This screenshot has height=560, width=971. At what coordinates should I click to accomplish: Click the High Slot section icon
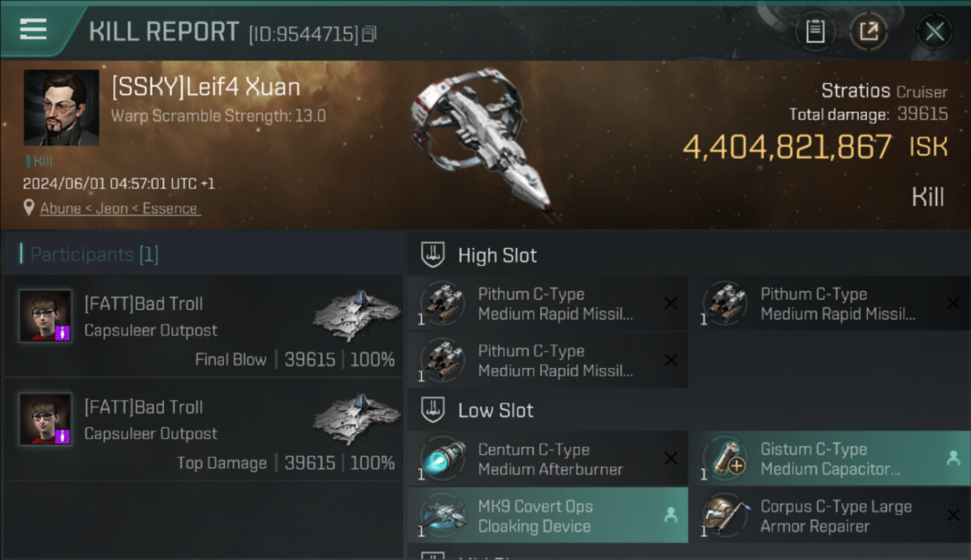[434, 255]
